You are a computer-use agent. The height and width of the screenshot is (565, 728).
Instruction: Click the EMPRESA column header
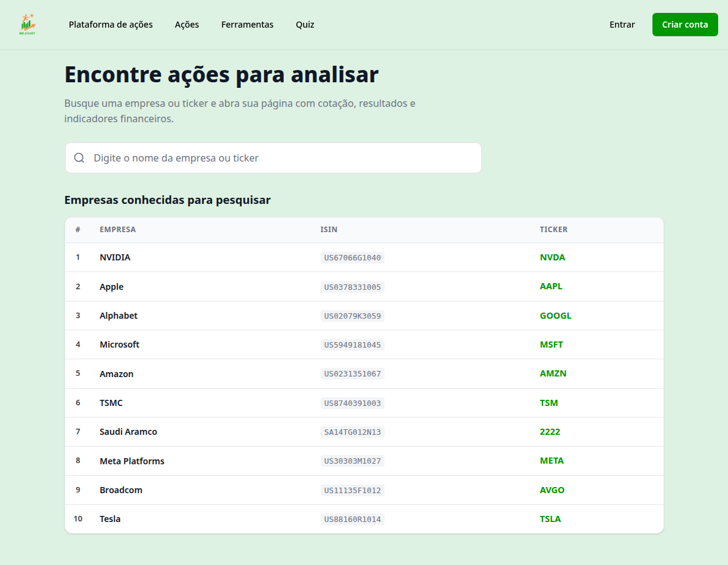click(117, 229)
